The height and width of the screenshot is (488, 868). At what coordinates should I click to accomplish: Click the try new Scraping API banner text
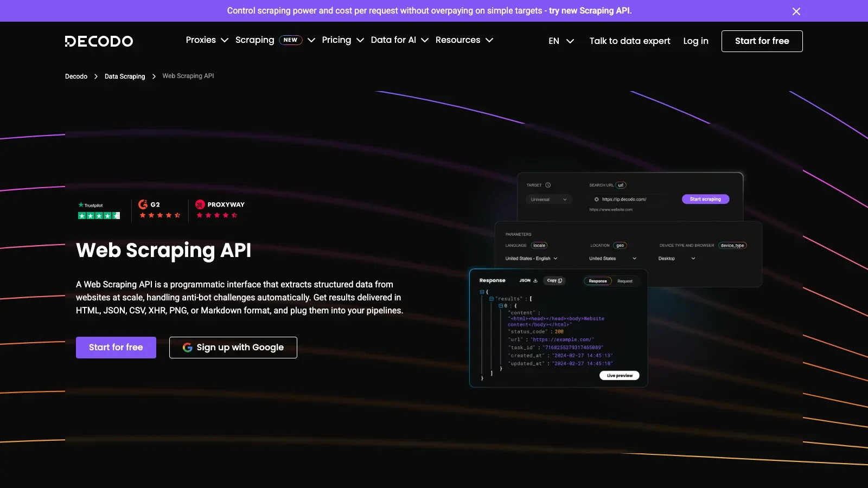point(590,11)
